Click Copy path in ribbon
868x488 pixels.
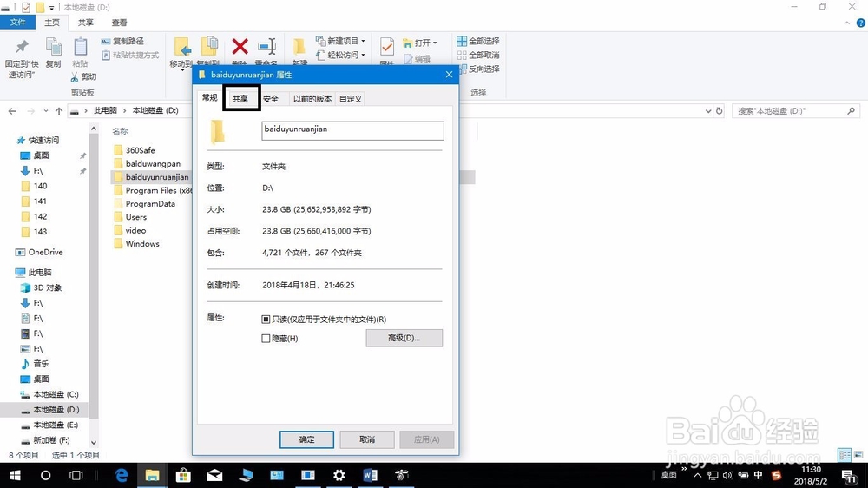pyautogui.click(x=122, y=41)
